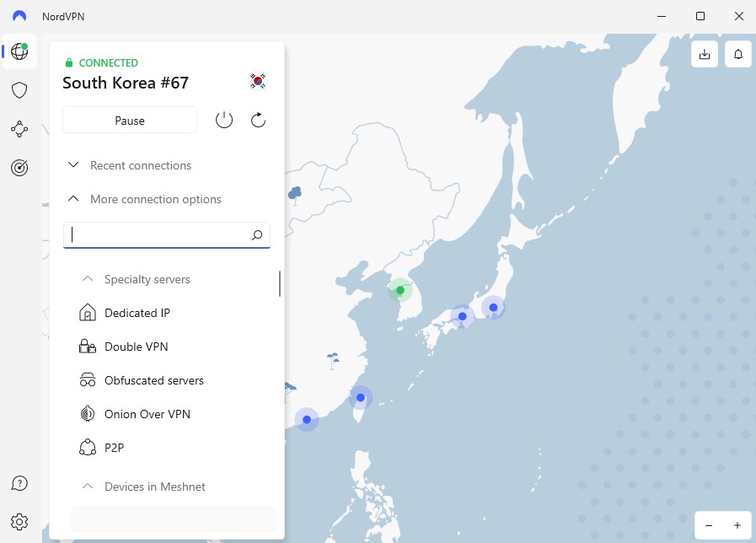Image resolution: width=756 pixels, height=543 pixels.
Task: Open the Threat Protection shield icon
Action: (19, 90)
